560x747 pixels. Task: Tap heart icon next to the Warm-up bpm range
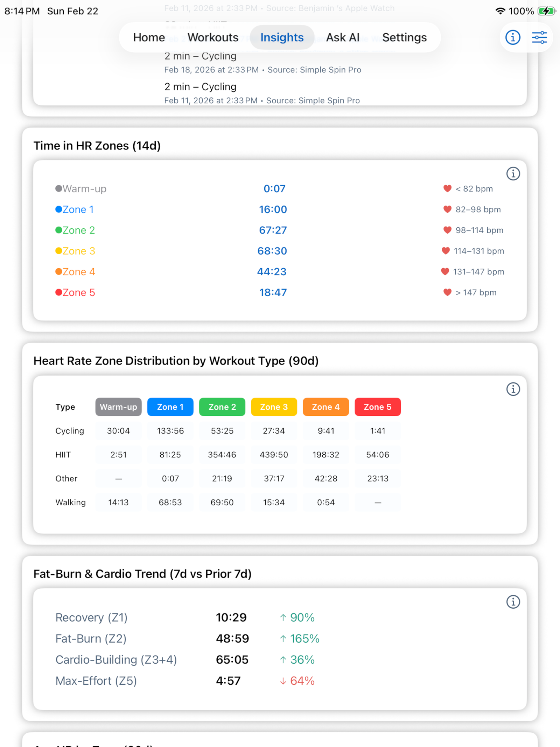click(x=447, y=188)
